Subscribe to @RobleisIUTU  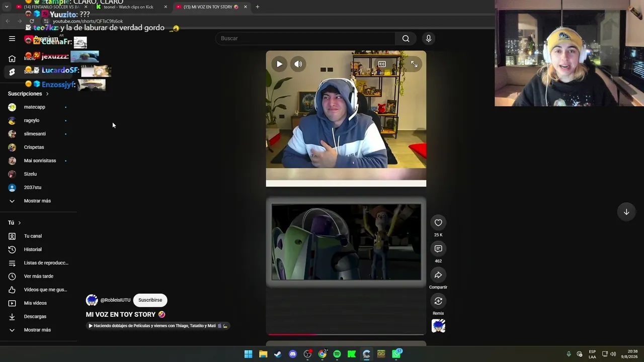coord(150,300)
